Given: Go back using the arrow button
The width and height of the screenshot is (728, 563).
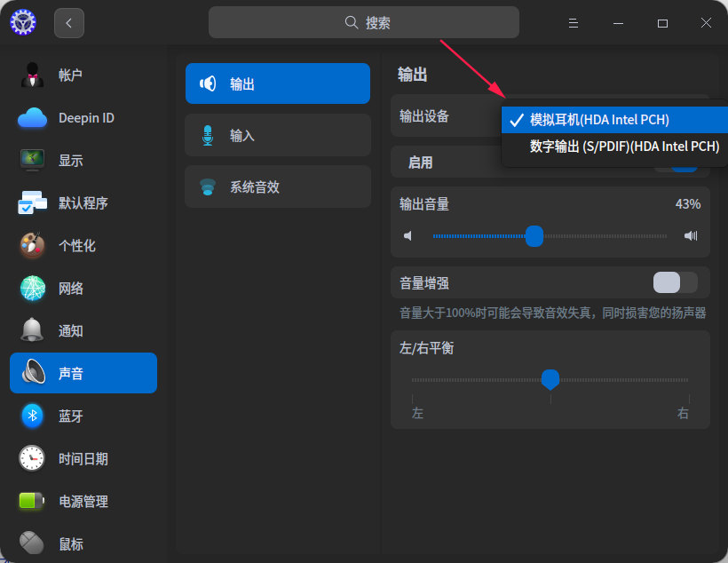Looking at the screenshot, I should pyautogui.click(x=69, y=23).
